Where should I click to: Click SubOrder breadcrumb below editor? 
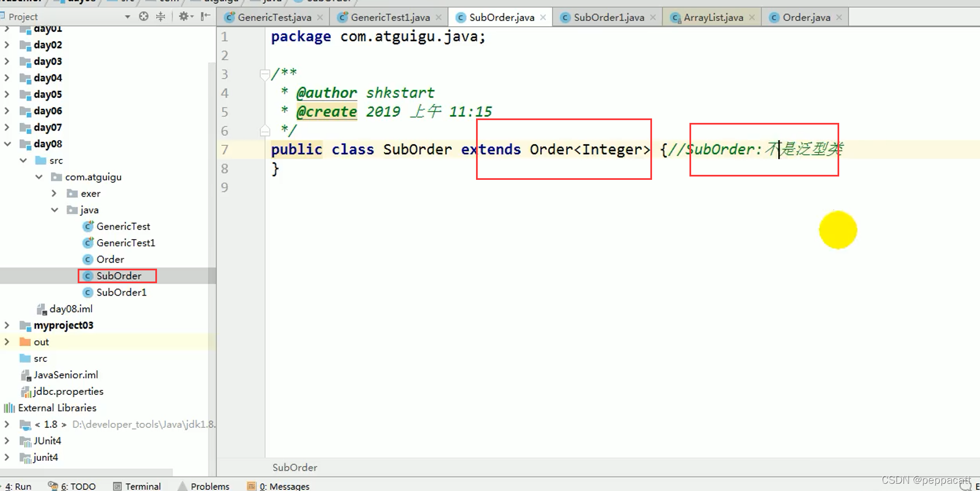coord(294,467)
